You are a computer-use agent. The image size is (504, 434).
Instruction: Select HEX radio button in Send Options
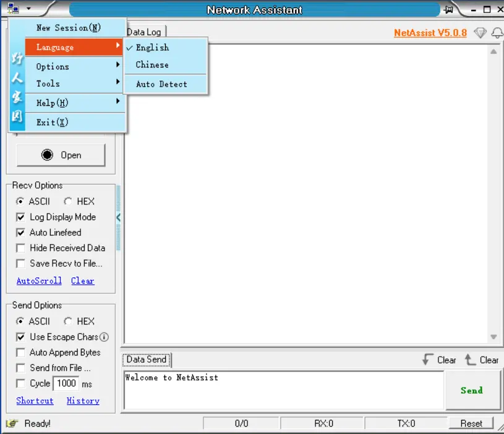coord(68,321)
